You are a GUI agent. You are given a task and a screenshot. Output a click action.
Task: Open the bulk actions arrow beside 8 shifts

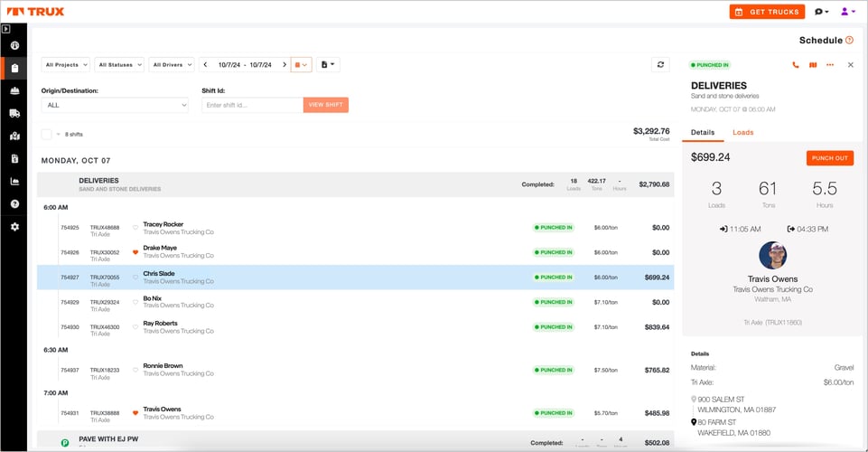pos(58,134)
